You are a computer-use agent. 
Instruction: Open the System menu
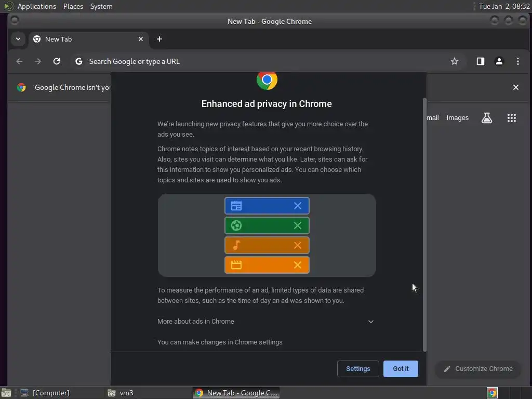point(101,6)
